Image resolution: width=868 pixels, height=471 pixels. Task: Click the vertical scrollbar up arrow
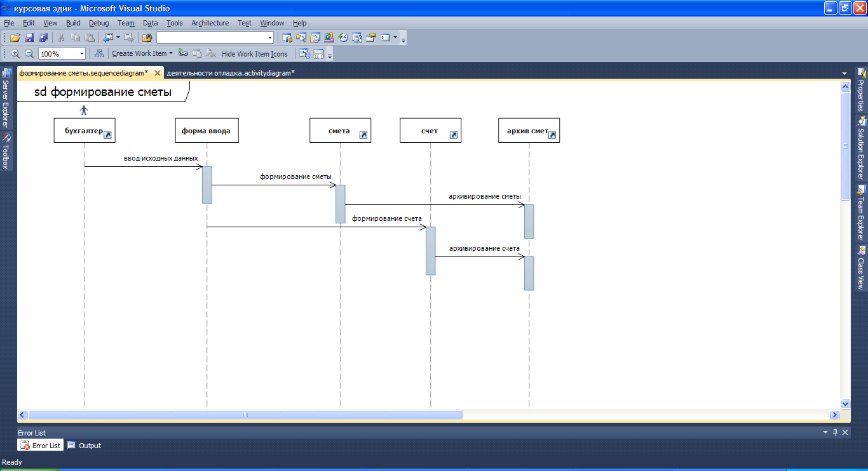845,86
